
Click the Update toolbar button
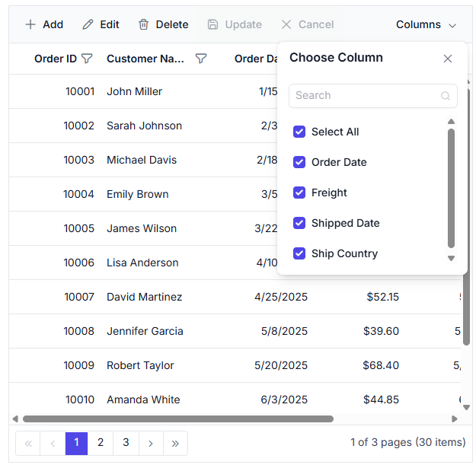coord(235,24)
